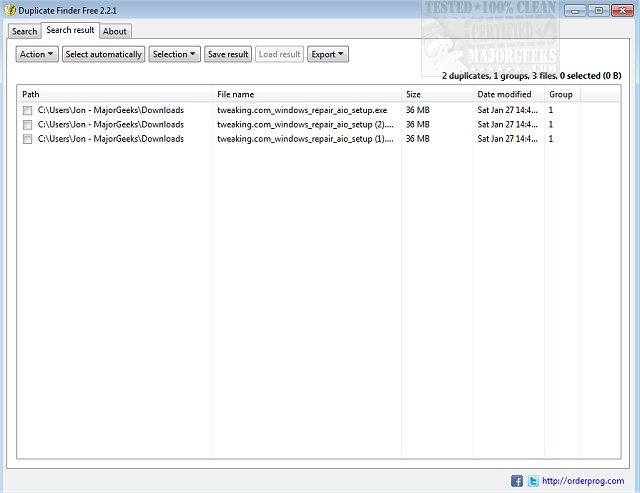Open the Selection dropdown menu
Viewport: 640px width, 493px height.
[x=174, y=54]
